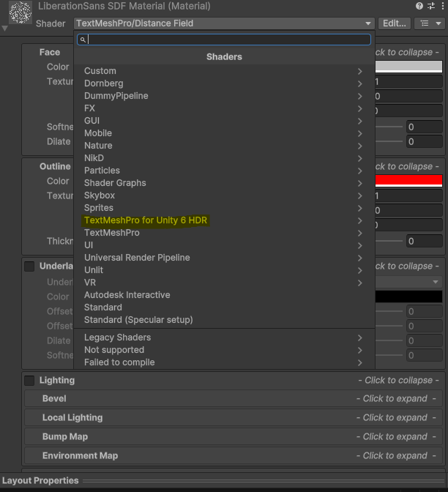Edit the Face Dilate value field

[425, 142]
